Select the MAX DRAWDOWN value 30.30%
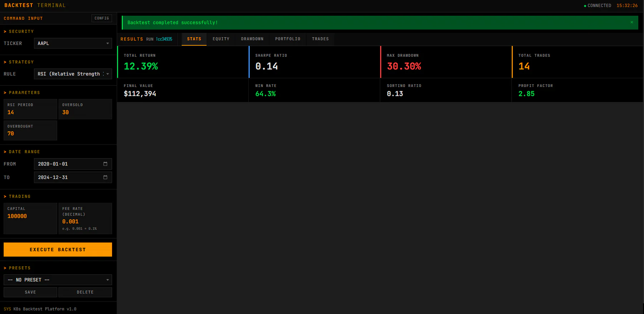644x314 pixels. [404, 66]
